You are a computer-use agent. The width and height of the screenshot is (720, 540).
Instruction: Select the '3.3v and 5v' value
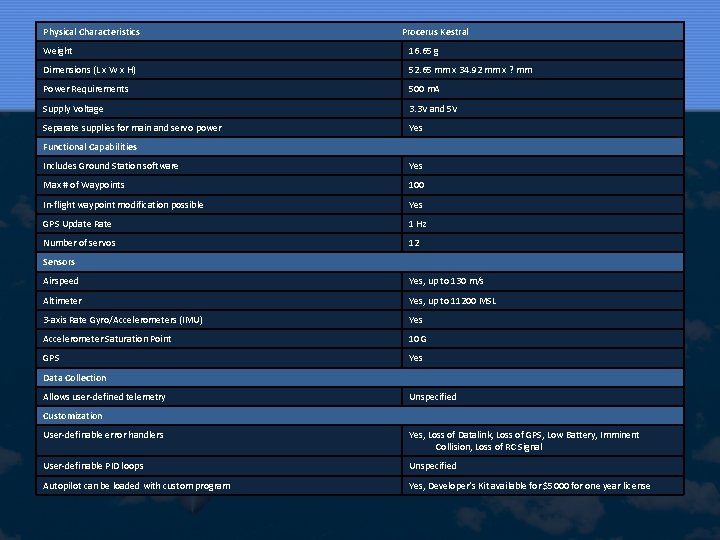(433, 109)
